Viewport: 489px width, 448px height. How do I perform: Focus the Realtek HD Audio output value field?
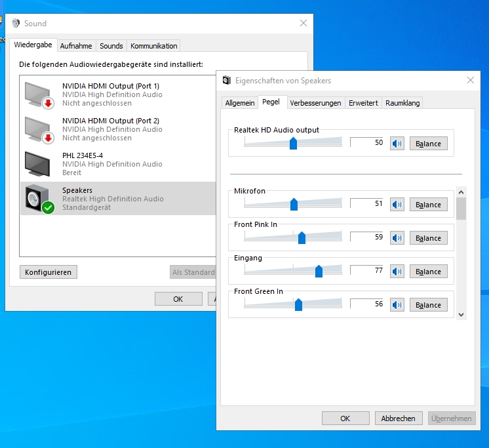click(367, 142)
